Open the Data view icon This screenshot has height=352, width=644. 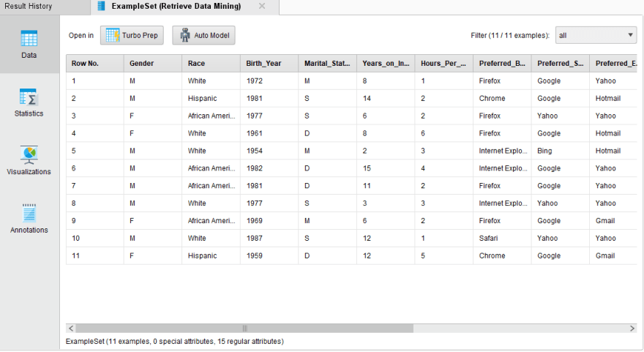tap(29, 39)
